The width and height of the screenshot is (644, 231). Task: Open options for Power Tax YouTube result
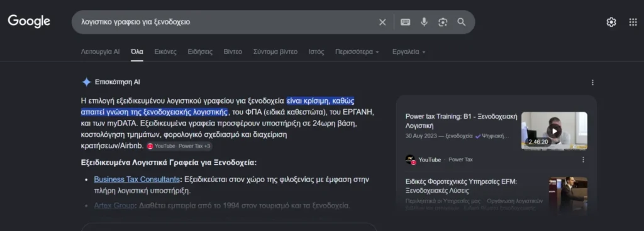tap(583, 159)
